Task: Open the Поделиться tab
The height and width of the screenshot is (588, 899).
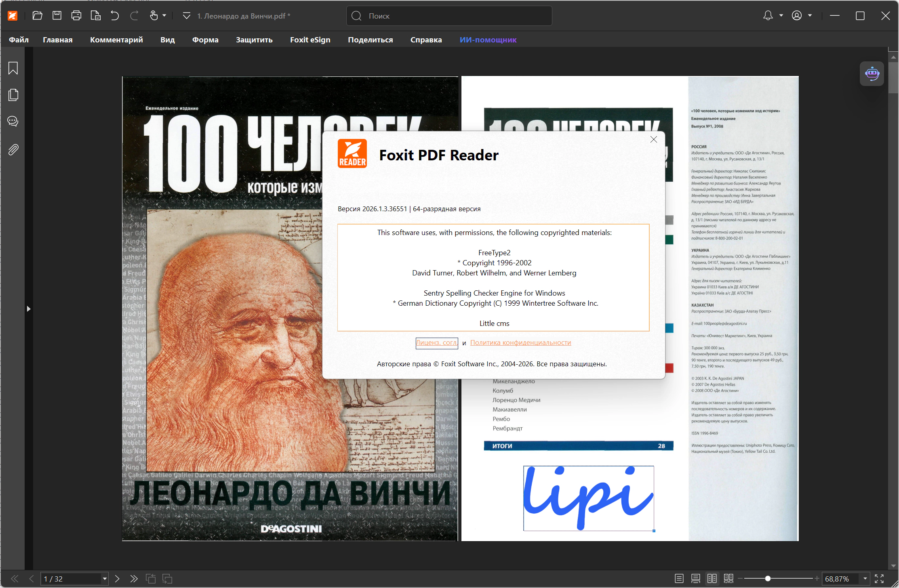Action: 371,40
